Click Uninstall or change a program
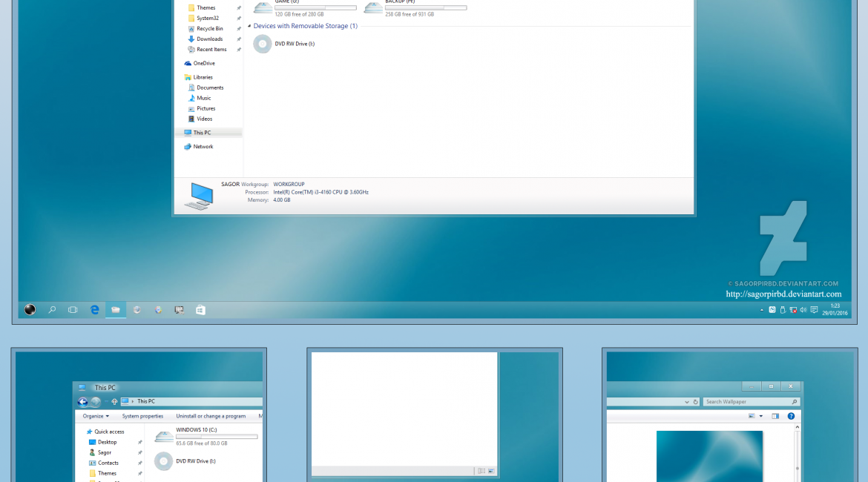Image resolution: width=868 pixels, height=482 pixels. click(x=211, y=416)
